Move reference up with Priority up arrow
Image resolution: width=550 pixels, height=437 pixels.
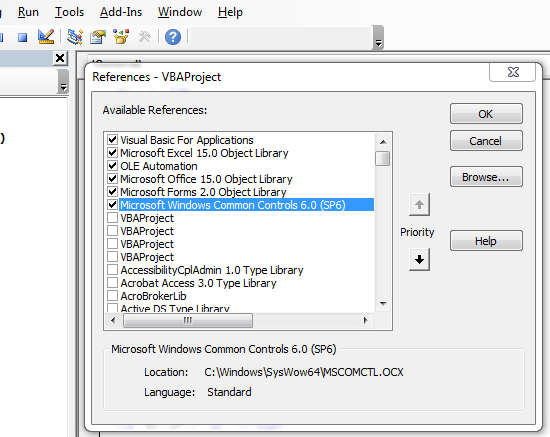[x=419, y=204]
